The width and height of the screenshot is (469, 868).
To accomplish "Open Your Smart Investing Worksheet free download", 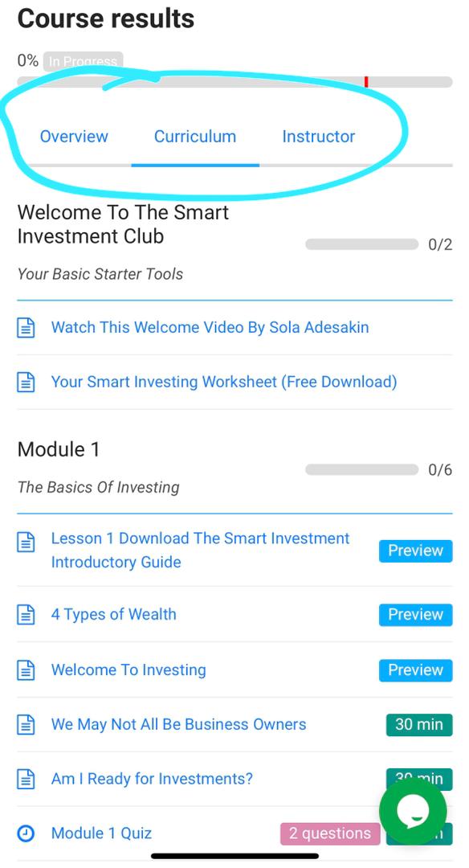I will tap(224, 382).
